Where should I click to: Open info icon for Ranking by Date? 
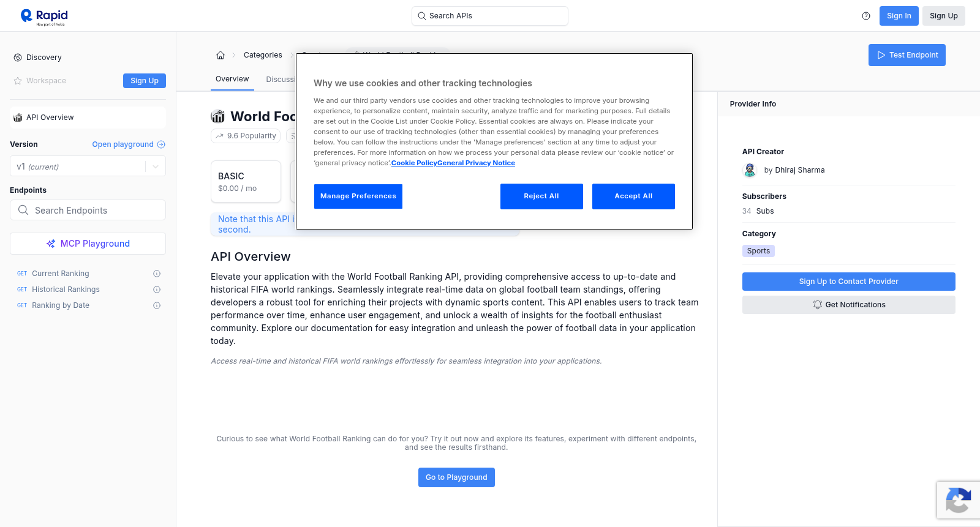click(x=157, y=305)
